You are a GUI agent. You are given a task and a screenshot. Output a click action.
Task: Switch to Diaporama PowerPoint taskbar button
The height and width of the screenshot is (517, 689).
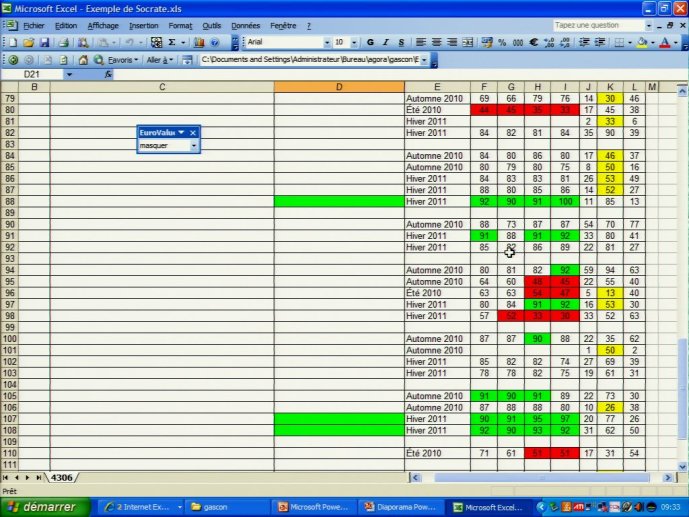point(402,507)
